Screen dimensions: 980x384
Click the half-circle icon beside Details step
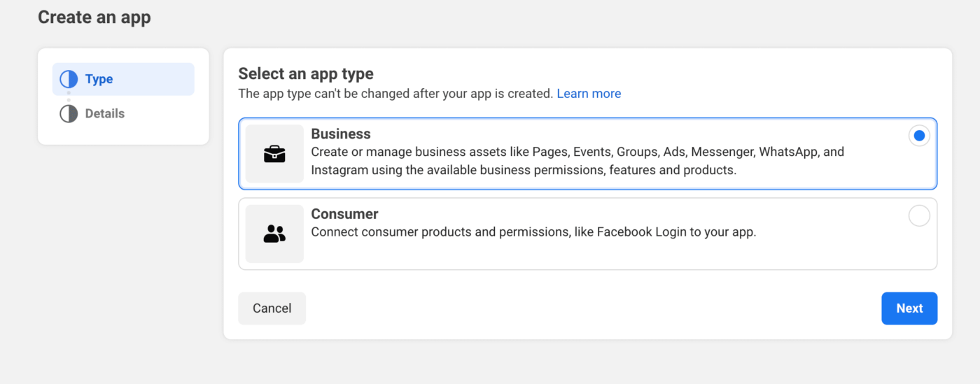pyautogui.click(x=69, y=113)
